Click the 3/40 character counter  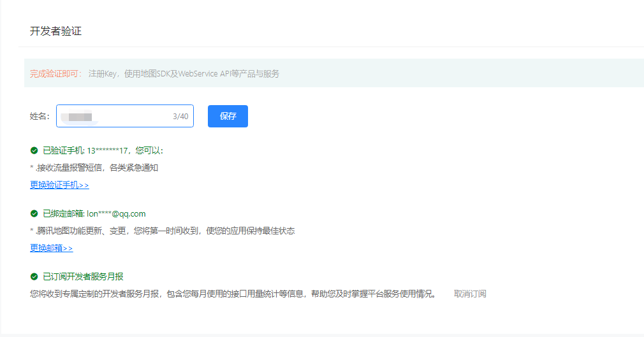(180, 117)
